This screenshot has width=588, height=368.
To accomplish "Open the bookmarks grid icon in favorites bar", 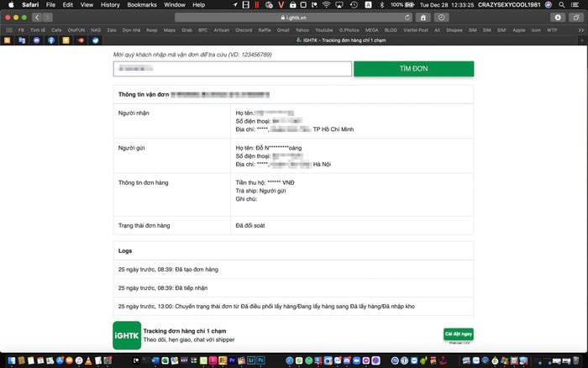I will click(x=7, y=29).
